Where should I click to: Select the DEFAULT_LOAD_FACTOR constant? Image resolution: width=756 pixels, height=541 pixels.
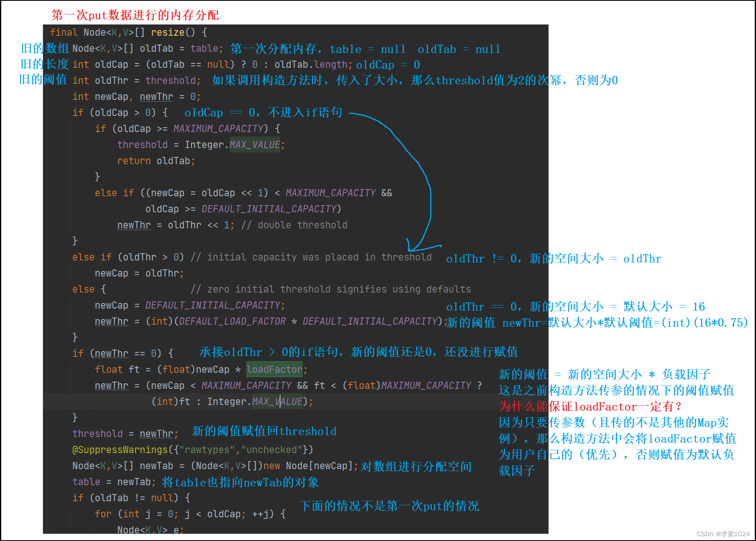(232, 321)
